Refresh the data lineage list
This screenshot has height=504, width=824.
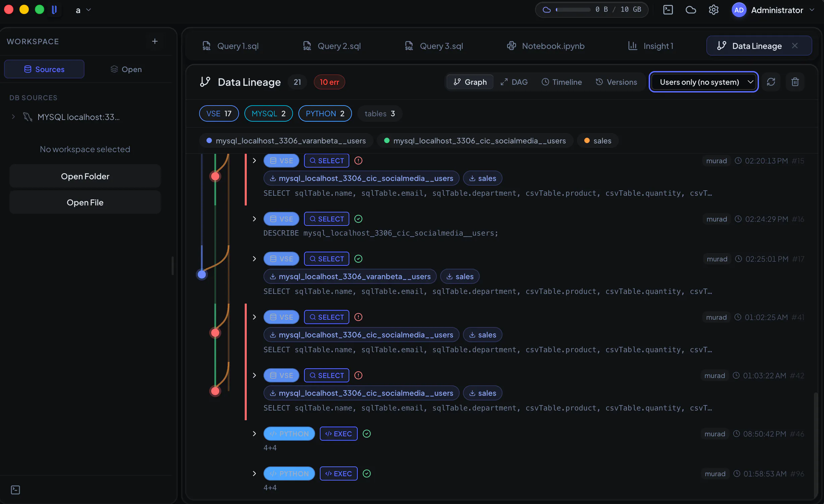(x=771, y=82)
